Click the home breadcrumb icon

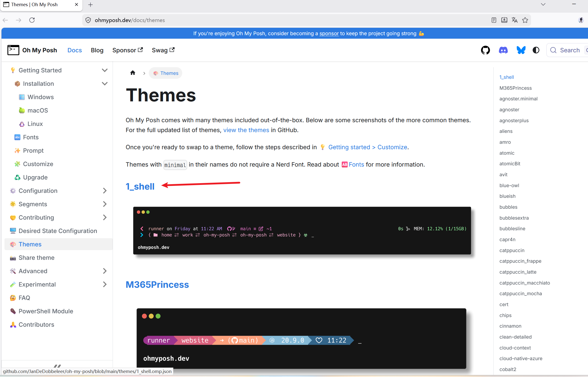(133, 73)
